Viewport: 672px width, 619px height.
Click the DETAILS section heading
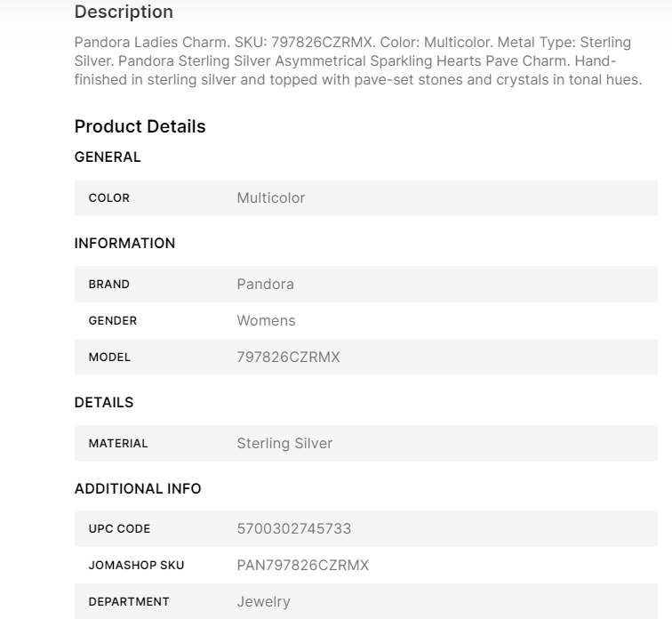click(104, 402)
